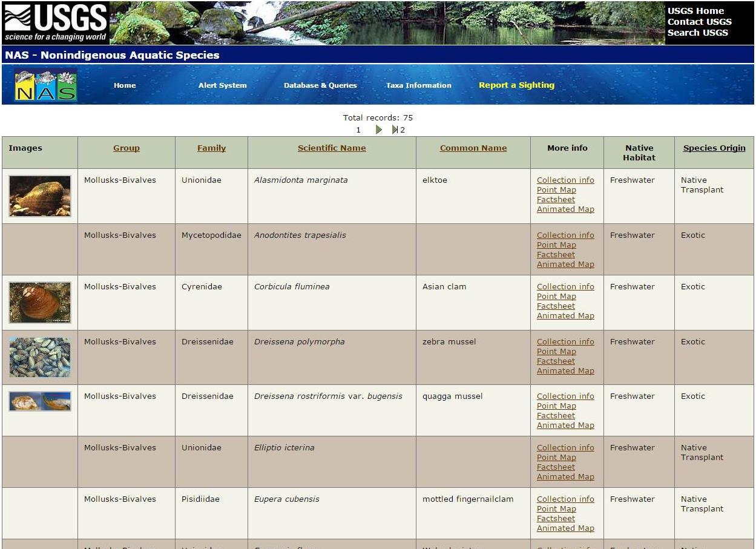Viewport: 756px width, 549px height.
Task: Open Animated Map for Elliptio icterina
Action: pos(565,476)
